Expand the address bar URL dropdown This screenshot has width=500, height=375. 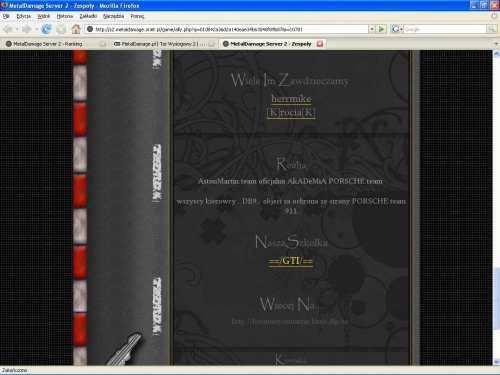[372, 29]
